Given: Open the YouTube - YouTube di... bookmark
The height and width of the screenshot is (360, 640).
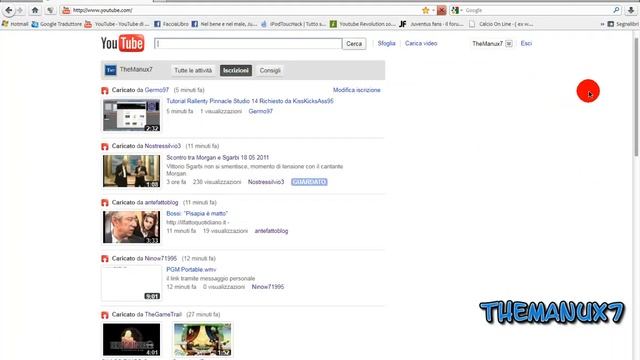Looking at the screenshot, I should click(x=117, y=24).
